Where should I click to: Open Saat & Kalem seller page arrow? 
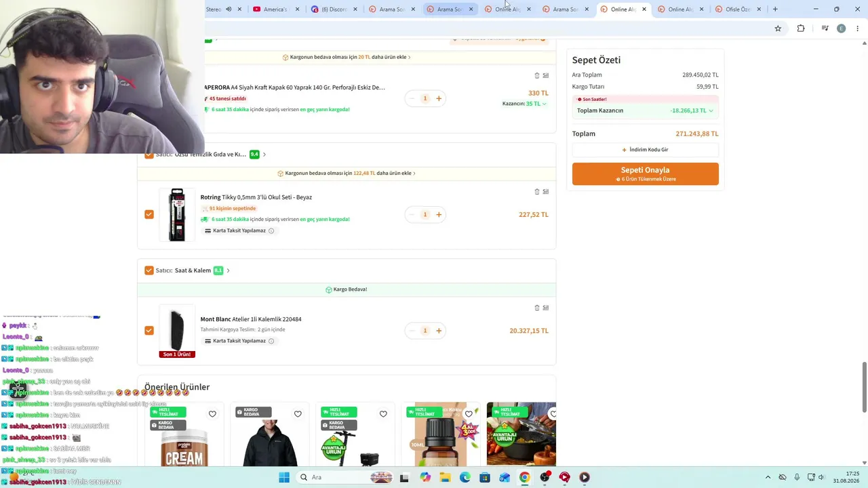pyautogui.click(x=228, y=270)
